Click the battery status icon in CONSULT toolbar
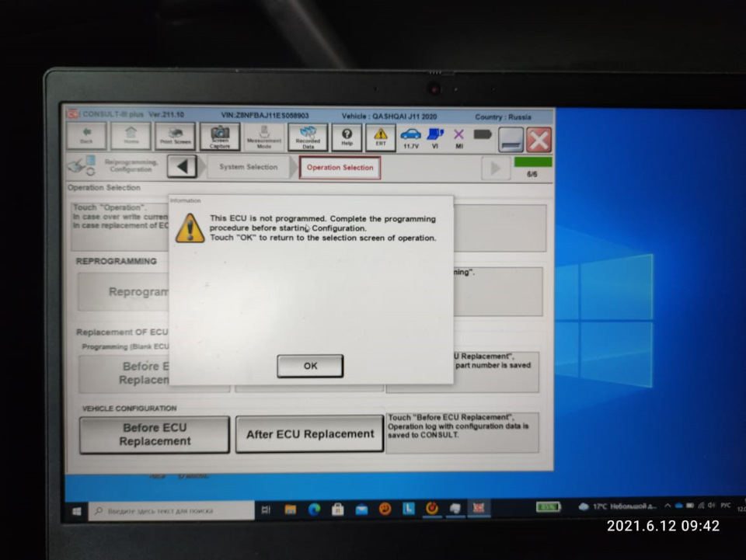Viewport: 746px width, 560px height. (483, 135)
